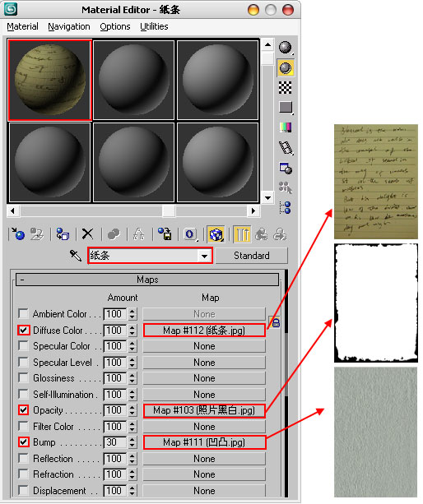The width and height of the screenshot is (423, 504).
Task: Open Opacity Map #103 button
Action: pos(204,410)
